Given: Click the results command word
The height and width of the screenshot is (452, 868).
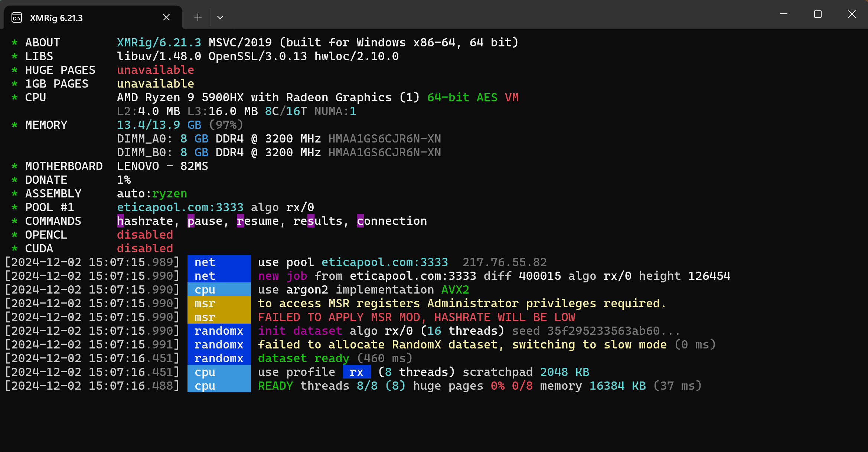Looking at the screenshot, I should point(318,221).
